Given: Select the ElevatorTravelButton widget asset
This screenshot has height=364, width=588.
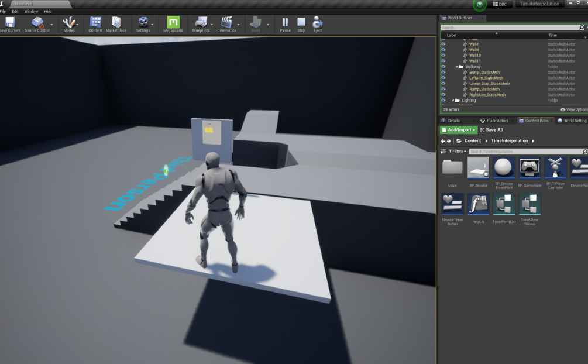Looking at the screenshot, I should (x=453, y=210).
